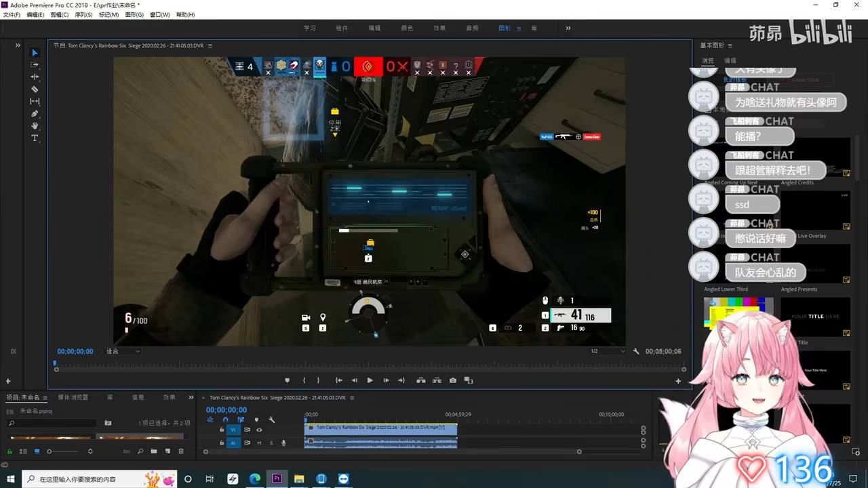Open 序列(S) menu
The image size is (868, 488).
(x=83, y=15)
